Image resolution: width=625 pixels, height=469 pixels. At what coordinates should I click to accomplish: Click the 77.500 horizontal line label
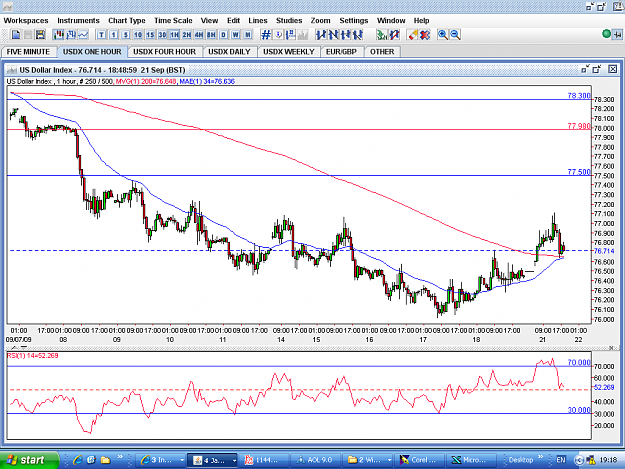579,172
